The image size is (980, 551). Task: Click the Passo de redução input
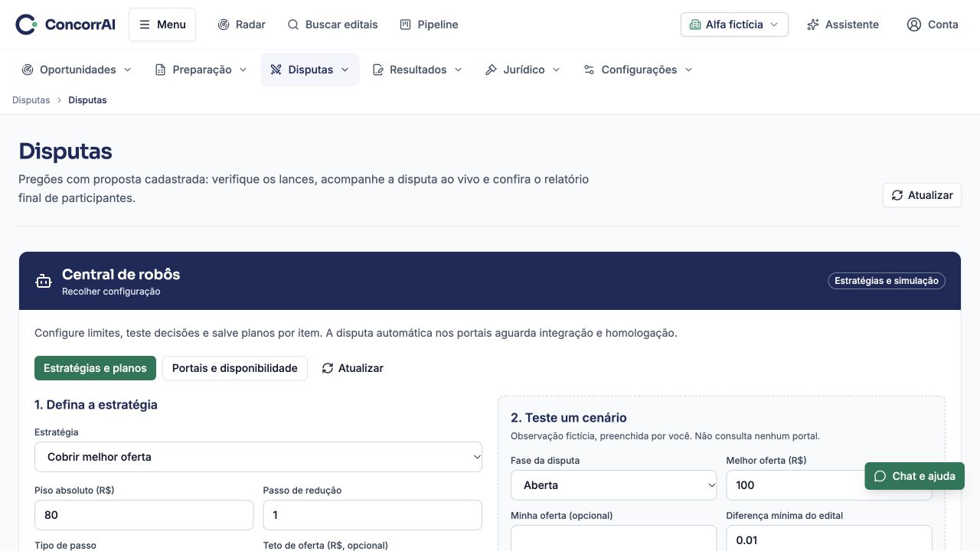point(372,515)
